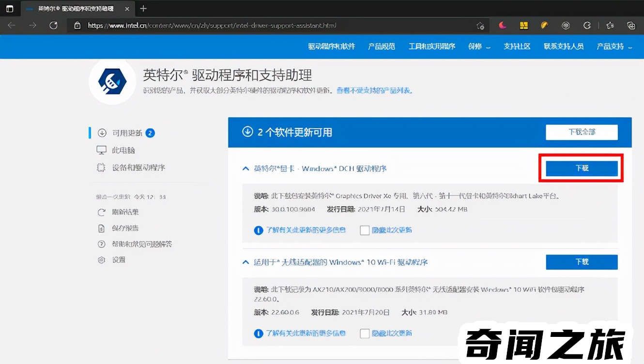Open the Collections icon in toolbar
644x364 pixels.
tap(631, 26)
